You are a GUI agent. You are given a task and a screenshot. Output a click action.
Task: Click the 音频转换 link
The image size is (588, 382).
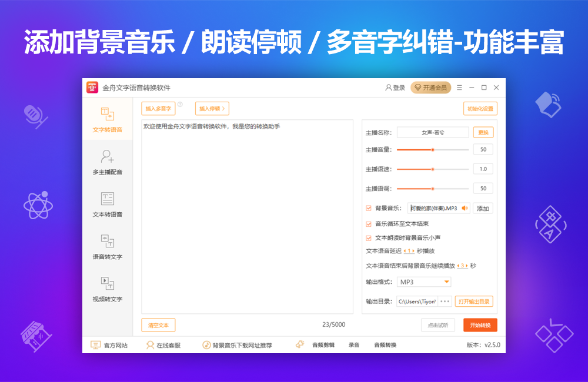tap(385, 345)
